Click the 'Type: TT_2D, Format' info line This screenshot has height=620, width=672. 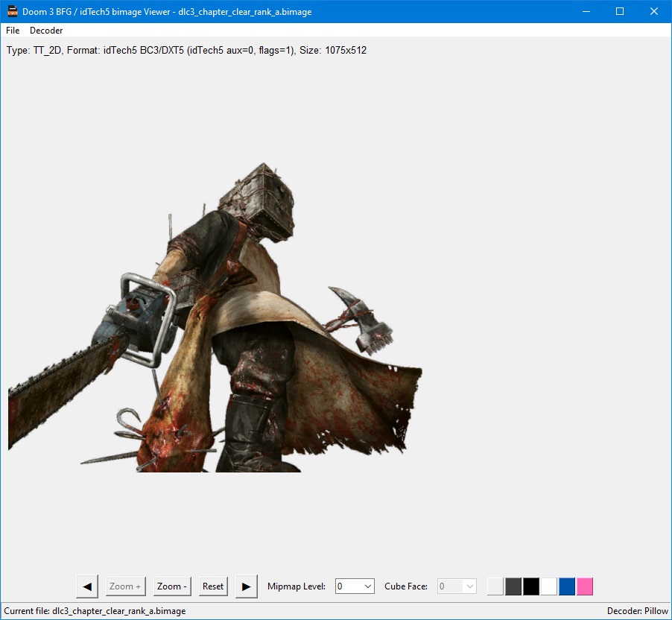(186, 50)
